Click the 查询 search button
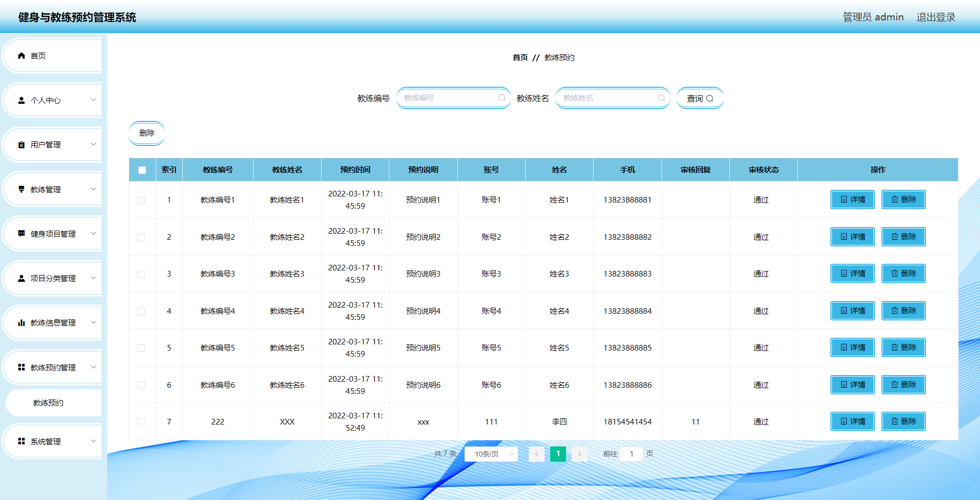The image size is (980, 500). (x=700, y=98)
